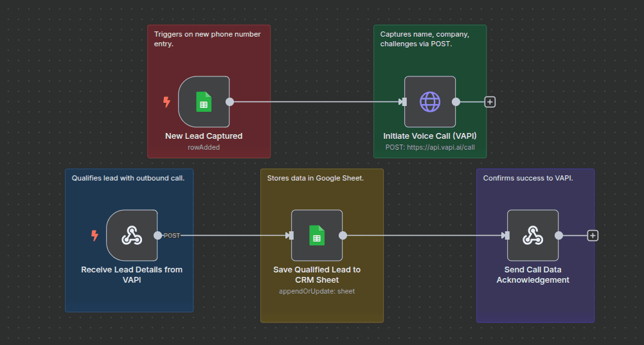The height and width of the screenshot is (345, 644).
Task: Select the "Initiate Voice Call (VAPI)" label
Action: pyautogui.click(x=430, y=136)
